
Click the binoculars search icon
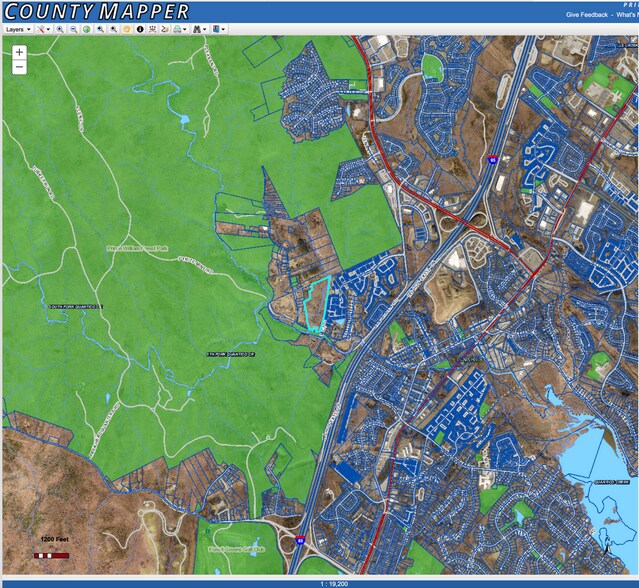(x=199, y=29)
